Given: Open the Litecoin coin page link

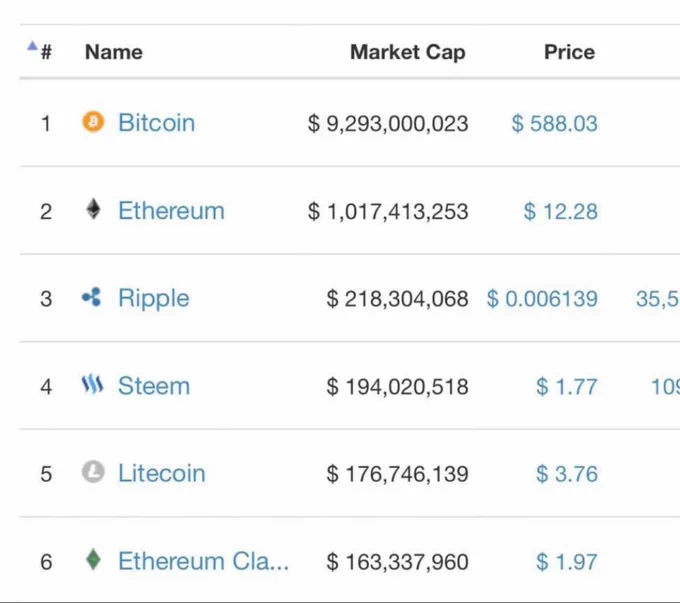Looking at the screenshot, I should [x=162, y=473].
